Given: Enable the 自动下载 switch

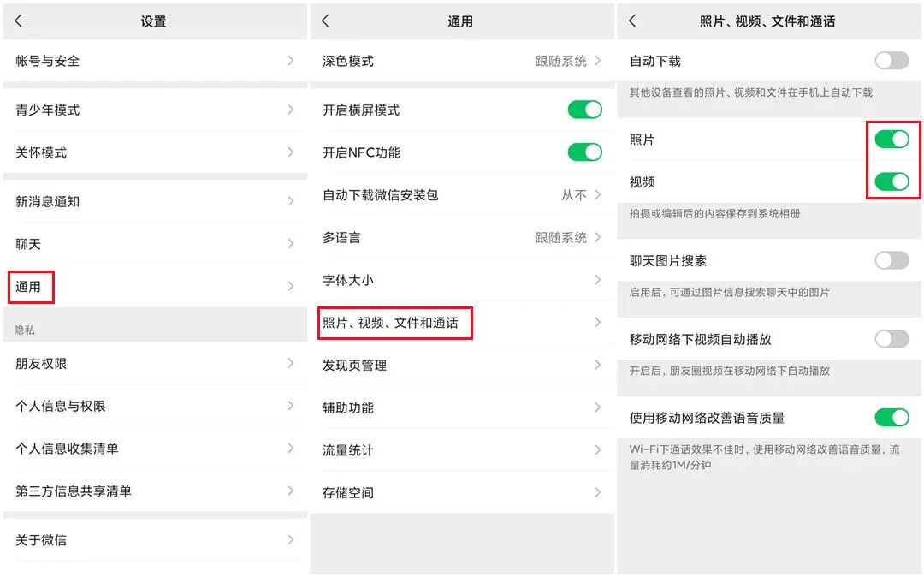Looking at the screenshot, I should 891,60.
